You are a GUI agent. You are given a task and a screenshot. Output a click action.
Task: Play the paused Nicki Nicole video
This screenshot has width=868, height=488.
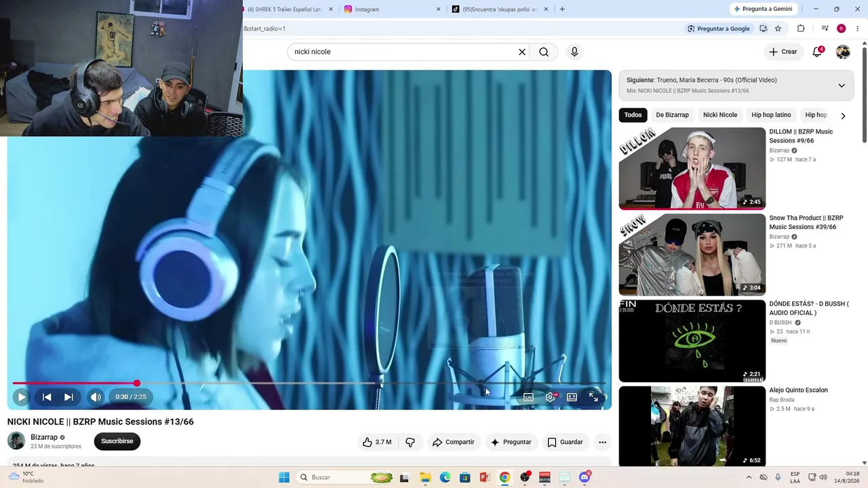pyautogui.click(x=21, y=397)
